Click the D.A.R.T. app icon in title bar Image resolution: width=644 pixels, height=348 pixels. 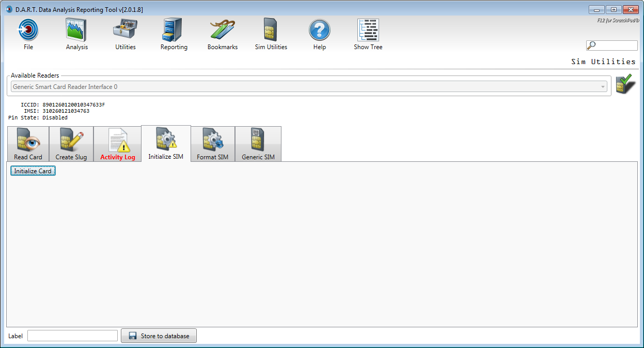click(x=9, y=9)
